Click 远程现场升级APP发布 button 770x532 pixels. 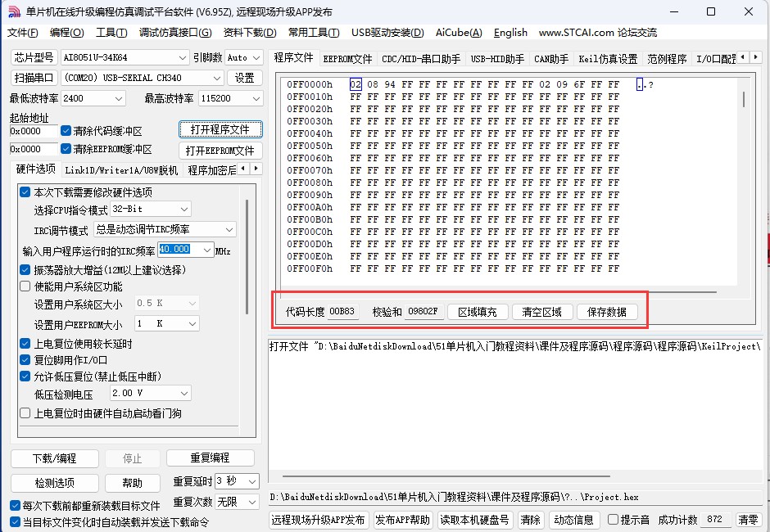(318, 520)
